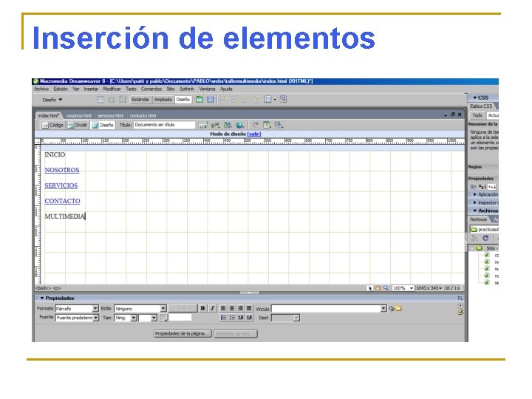This screenshot has height=399, width=532.
Task: Switch to Dividir split view
Action: pyautogui.click(x=78, y=125)
